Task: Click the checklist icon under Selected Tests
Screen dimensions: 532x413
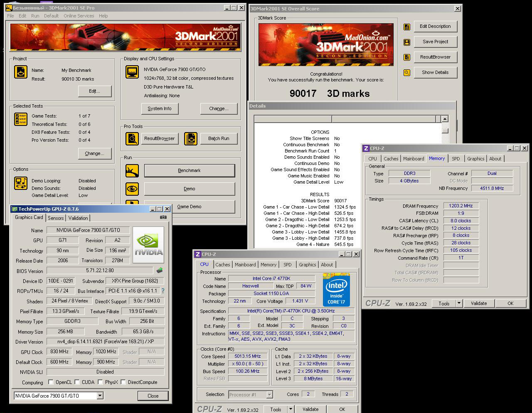Action: click(21, 119)
